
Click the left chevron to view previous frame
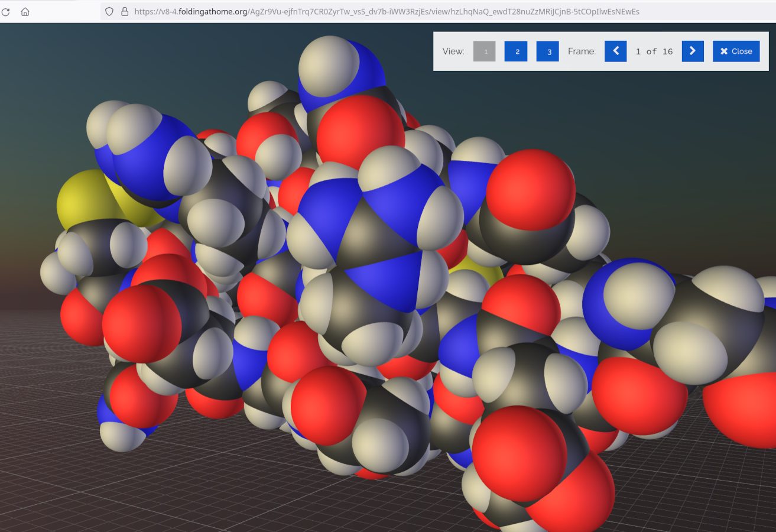coord(615,51)
